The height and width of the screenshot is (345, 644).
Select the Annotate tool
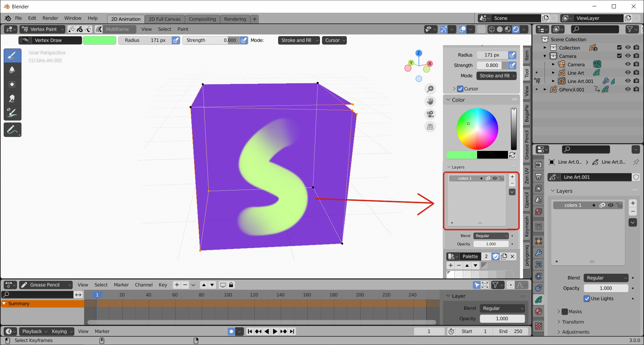12,130
